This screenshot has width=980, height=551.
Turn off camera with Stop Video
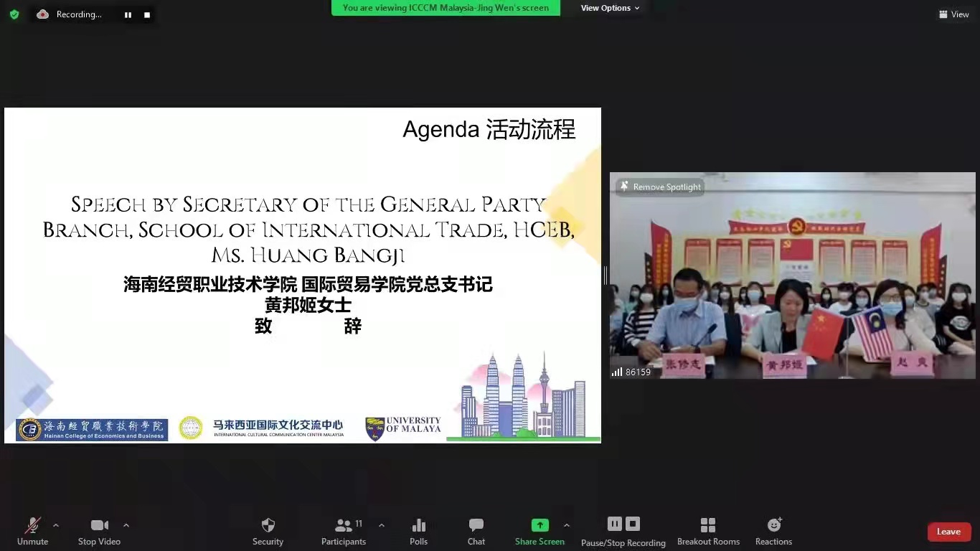click(99, 531)
